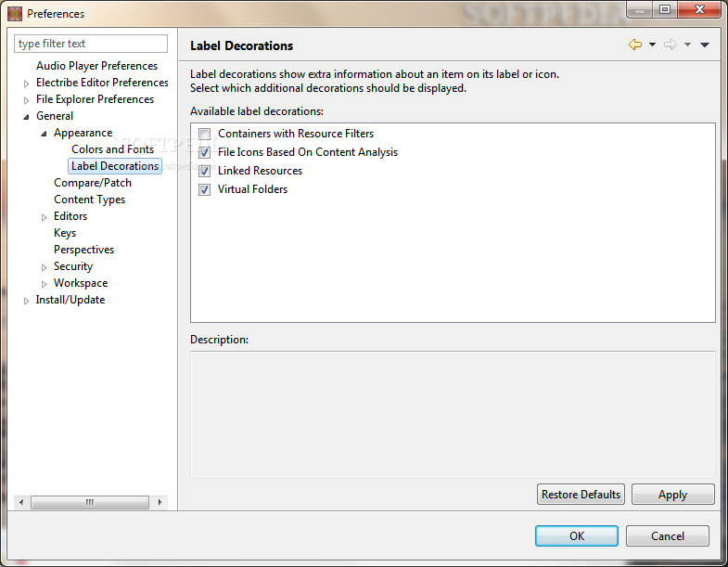728x567 pixels.
Task: Select the Install/Update label
Action: pos(70,300)
